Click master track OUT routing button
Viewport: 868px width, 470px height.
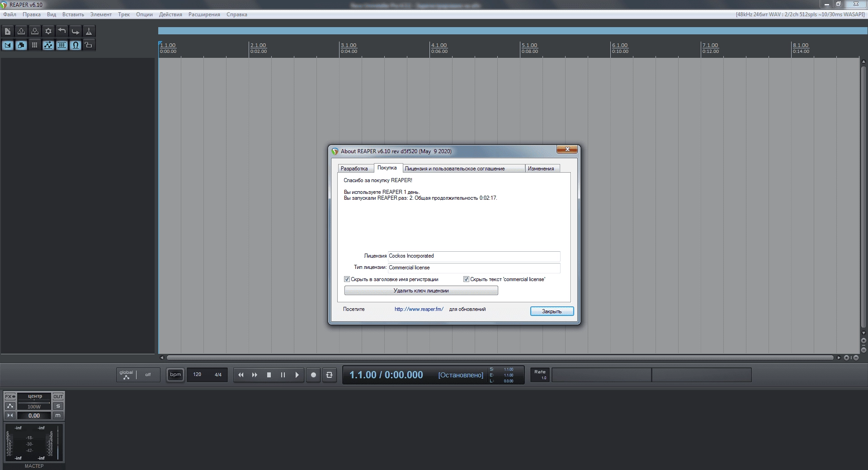[x=58, y=396]
